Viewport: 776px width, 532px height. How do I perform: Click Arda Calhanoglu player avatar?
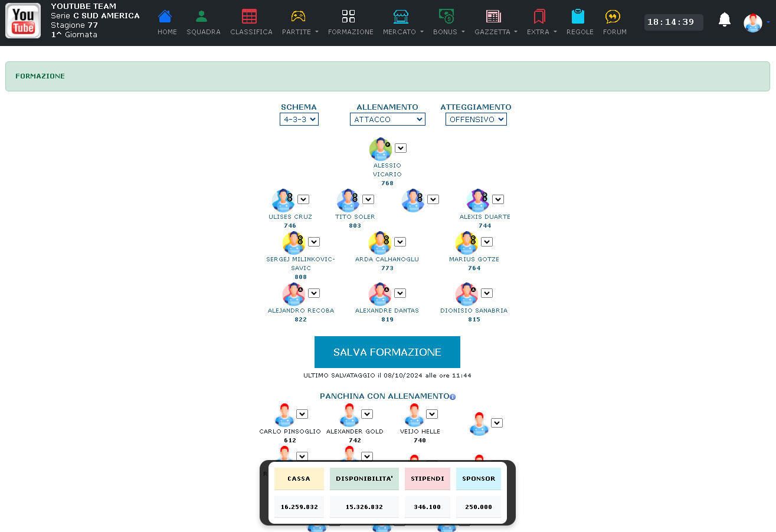click(380, 243)
